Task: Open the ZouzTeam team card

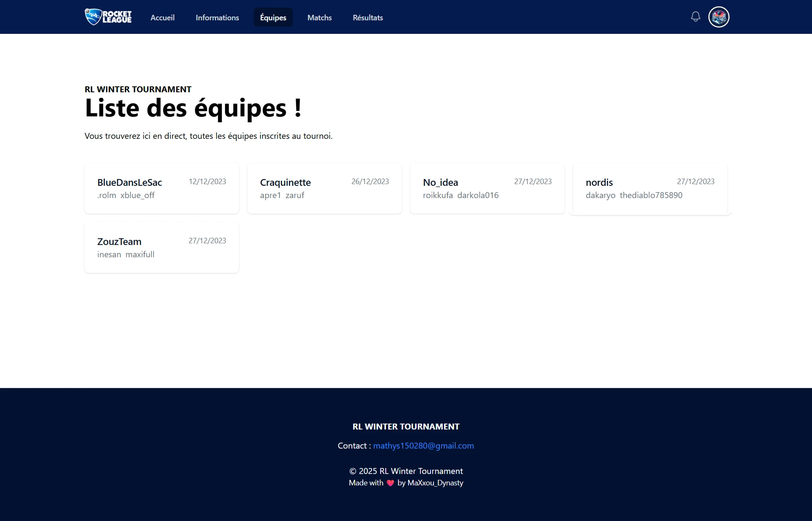Action: click(x=162, y=248)
